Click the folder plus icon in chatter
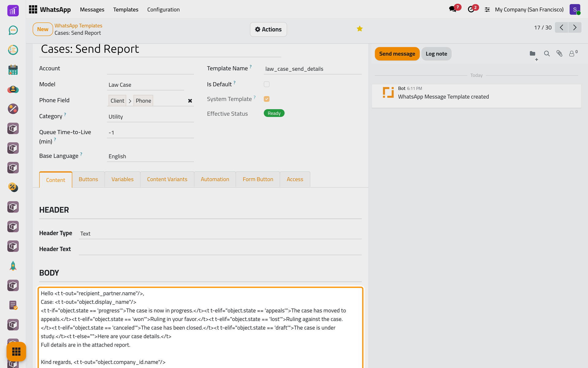 point(533,55)
